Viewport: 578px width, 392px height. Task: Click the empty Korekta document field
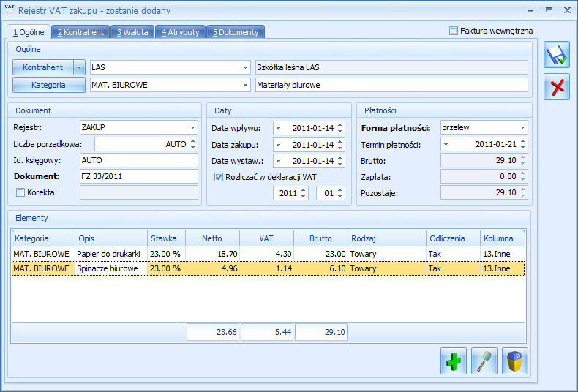(x=139, y=192)
